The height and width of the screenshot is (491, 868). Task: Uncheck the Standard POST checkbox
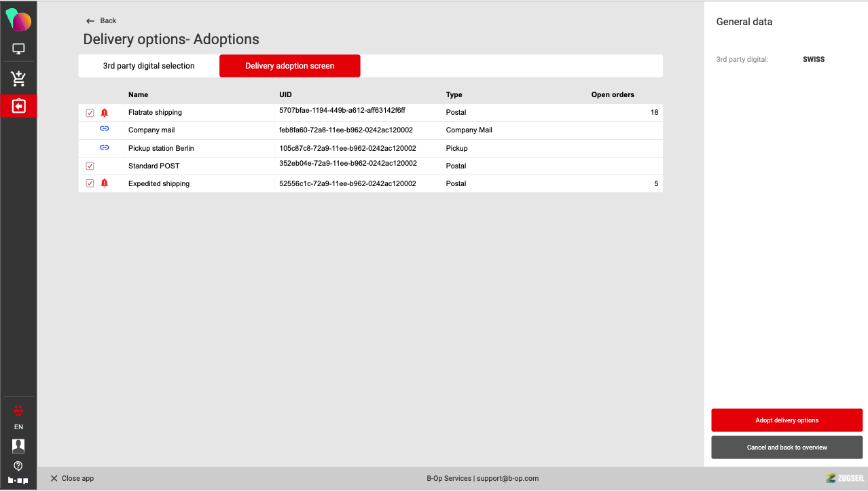90,166
